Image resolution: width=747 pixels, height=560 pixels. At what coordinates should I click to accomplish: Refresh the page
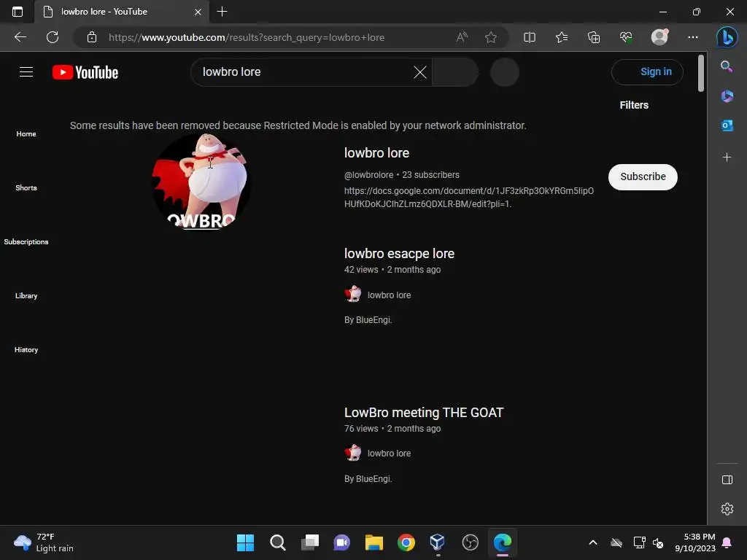[x=53, y=37]
